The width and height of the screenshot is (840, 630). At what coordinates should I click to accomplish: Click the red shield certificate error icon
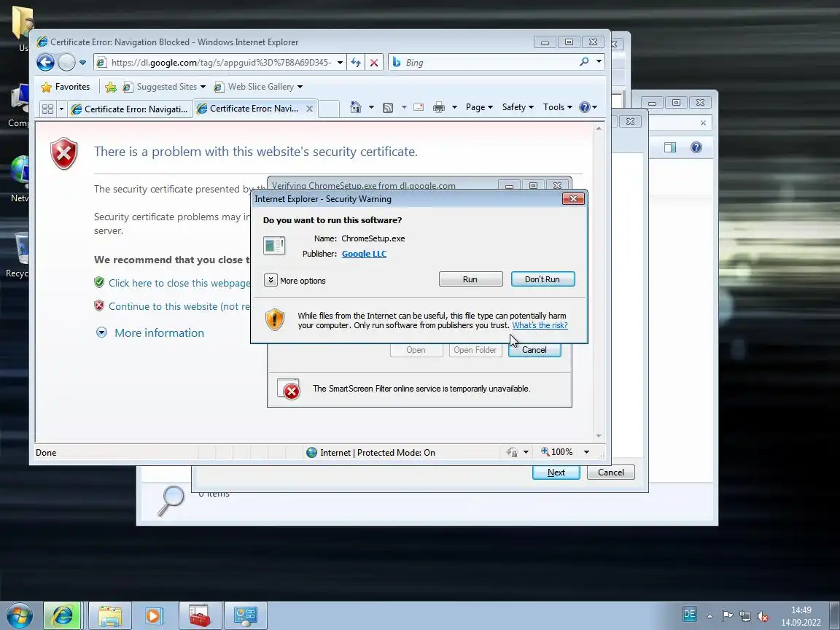[63, 153]
